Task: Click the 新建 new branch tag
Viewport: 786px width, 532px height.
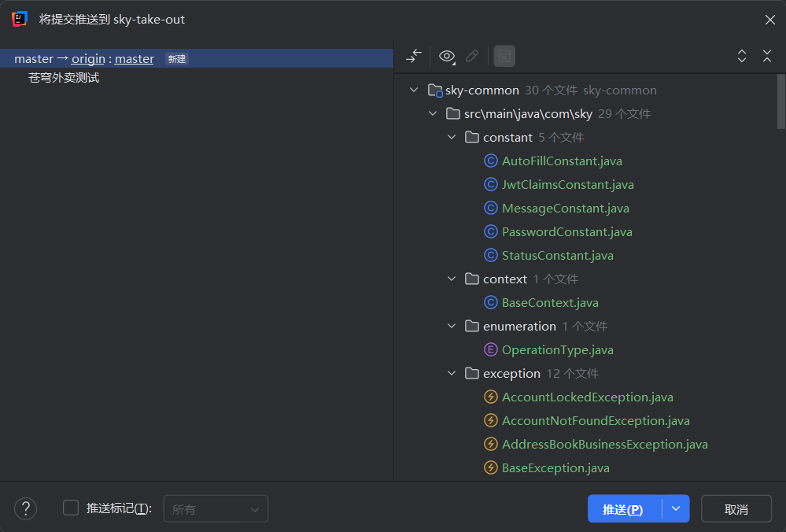Action: click(x=177, y=59)
